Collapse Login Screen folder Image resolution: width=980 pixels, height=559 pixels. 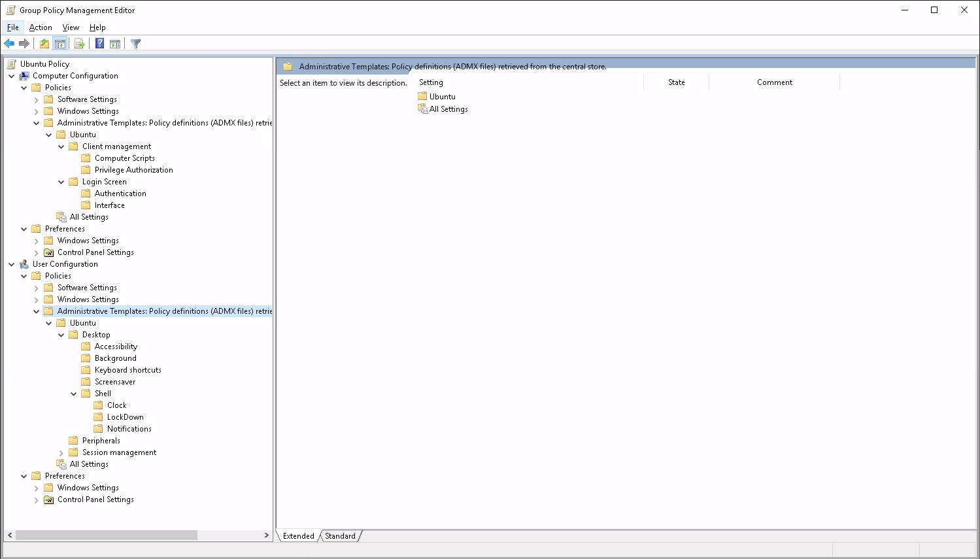pyautogui.click(x=61, y=182)
